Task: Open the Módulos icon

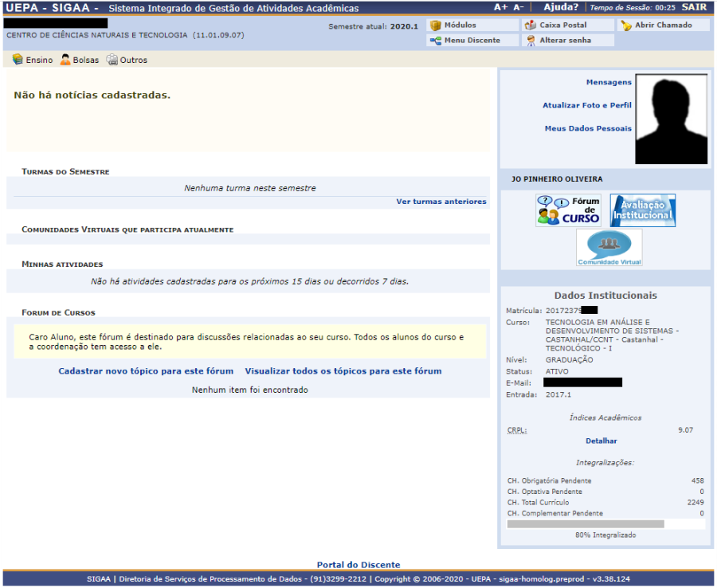Action: [x=436, y=25]
